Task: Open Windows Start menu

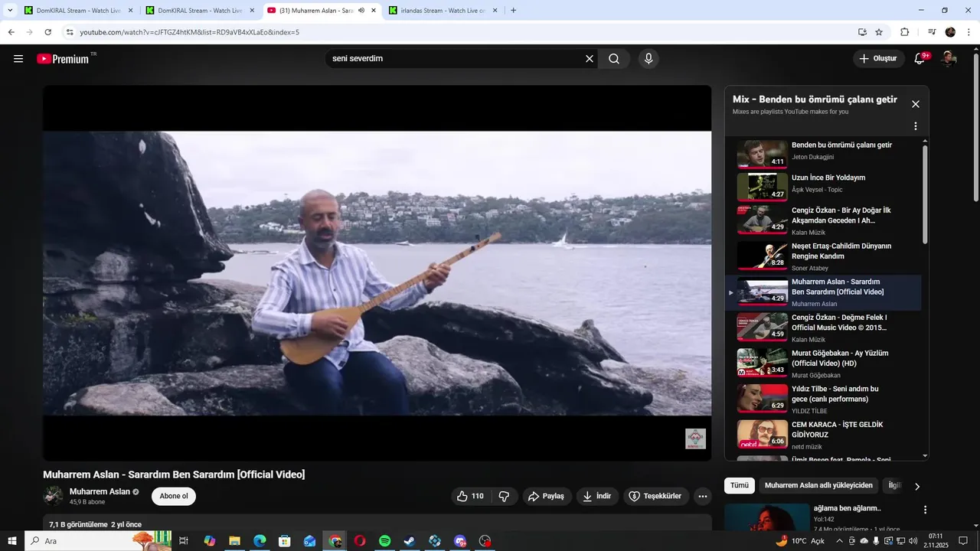Action: click(x=12, y=541)
